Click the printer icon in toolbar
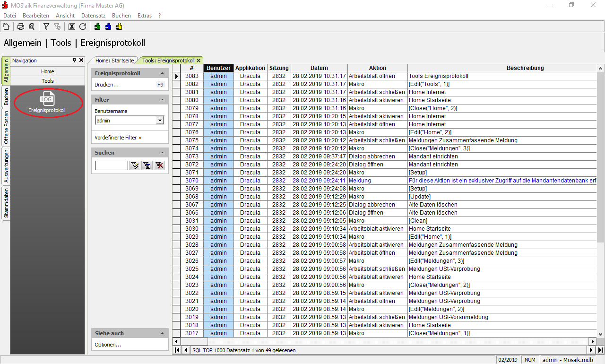 21,26
